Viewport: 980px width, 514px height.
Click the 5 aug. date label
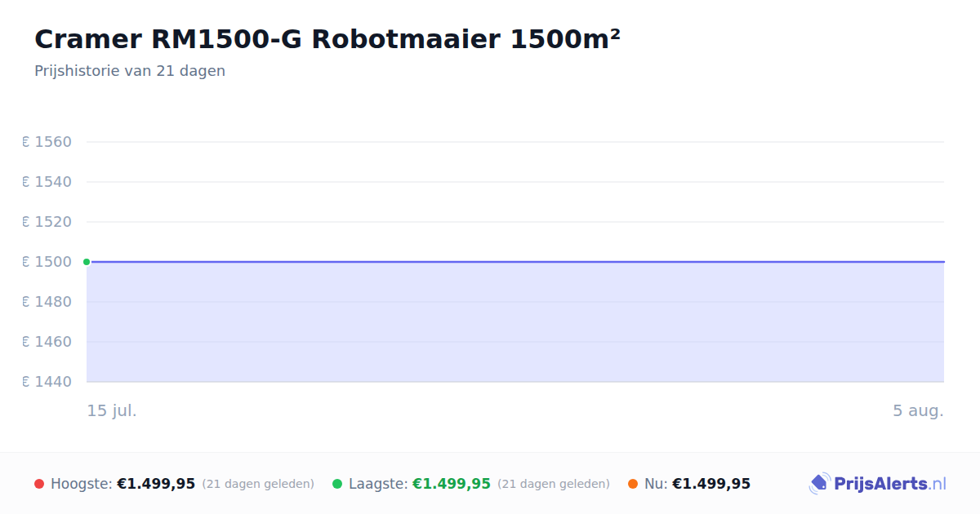(918, 410)
